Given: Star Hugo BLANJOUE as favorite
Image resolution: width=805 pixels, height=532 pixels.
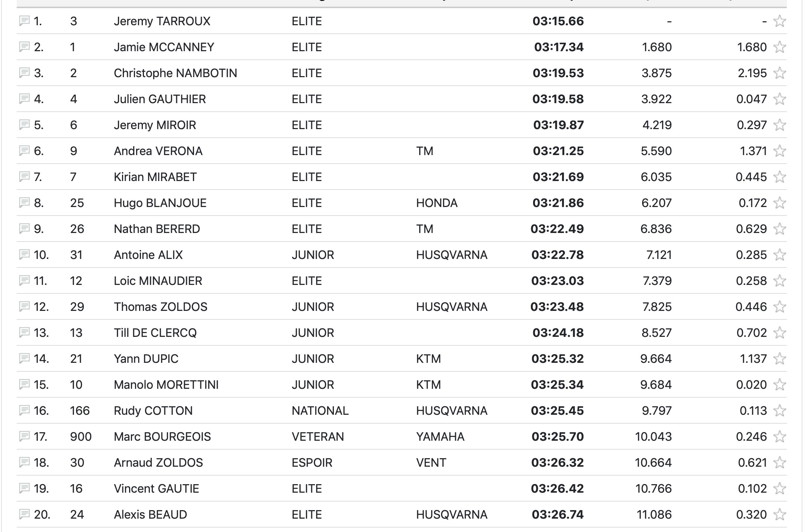Looking at the screenshot, I should point(779,203).
